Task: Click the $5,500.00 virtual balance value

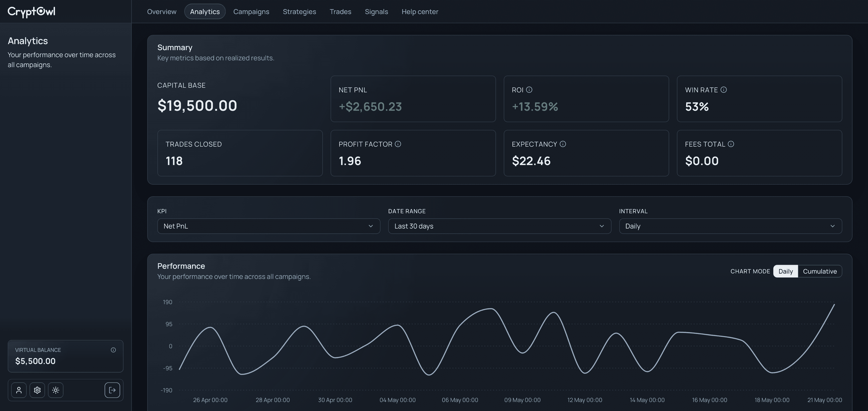Action: pos(35,361)
